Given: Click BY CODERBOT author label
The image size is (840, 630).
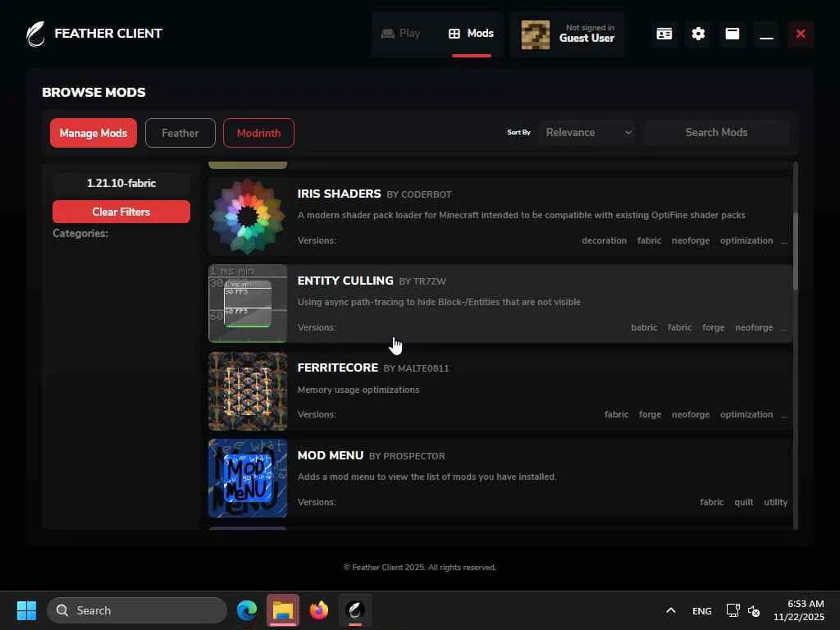Looking at the screenshot, I should 419,194.
